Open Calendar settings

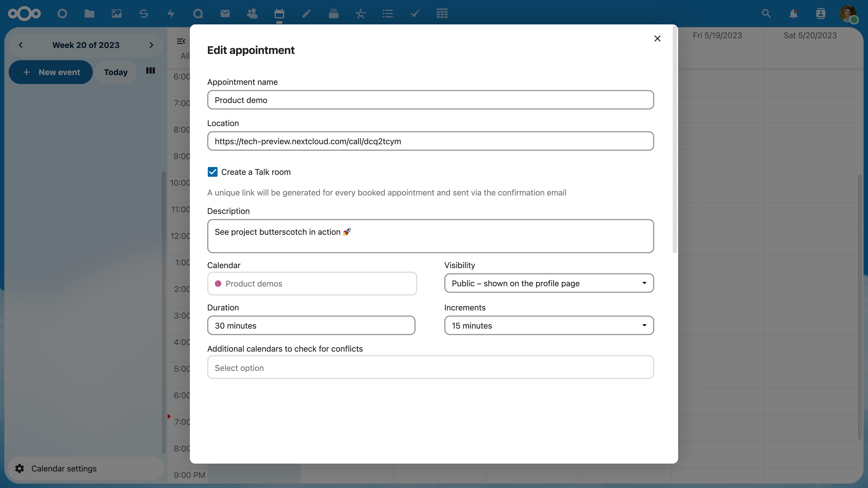[86, 468]
